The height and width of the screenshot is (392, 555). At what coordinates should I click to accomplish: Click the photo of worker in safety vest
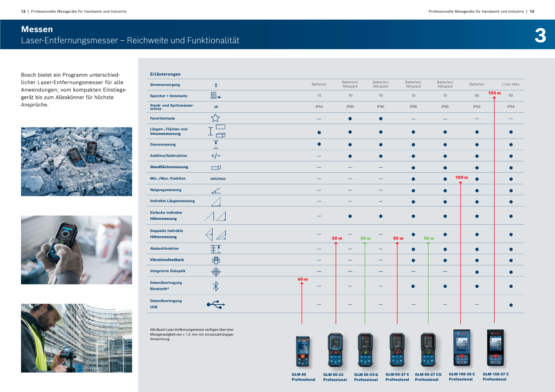77,338
